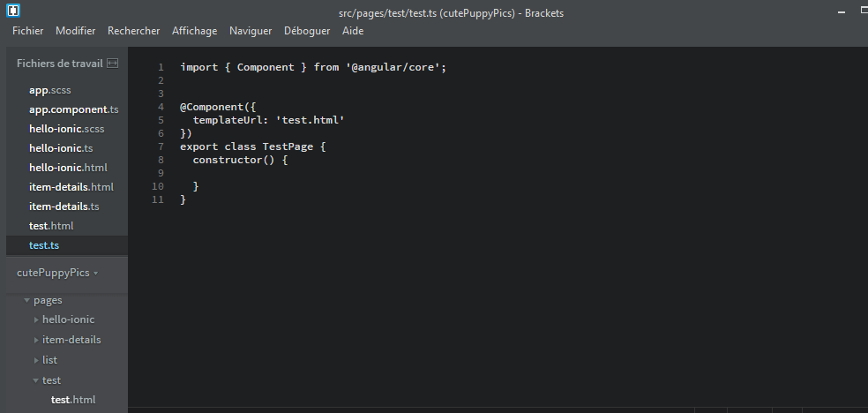868x413 pixels.
Task: Collapse the test folder
Action: coord(36,381)
